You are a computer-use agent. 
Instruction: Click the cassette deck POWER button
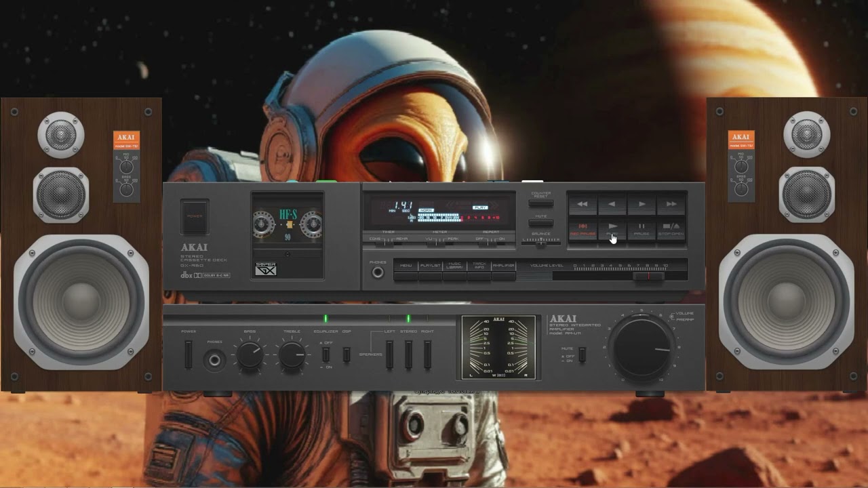tap(195, 217)
